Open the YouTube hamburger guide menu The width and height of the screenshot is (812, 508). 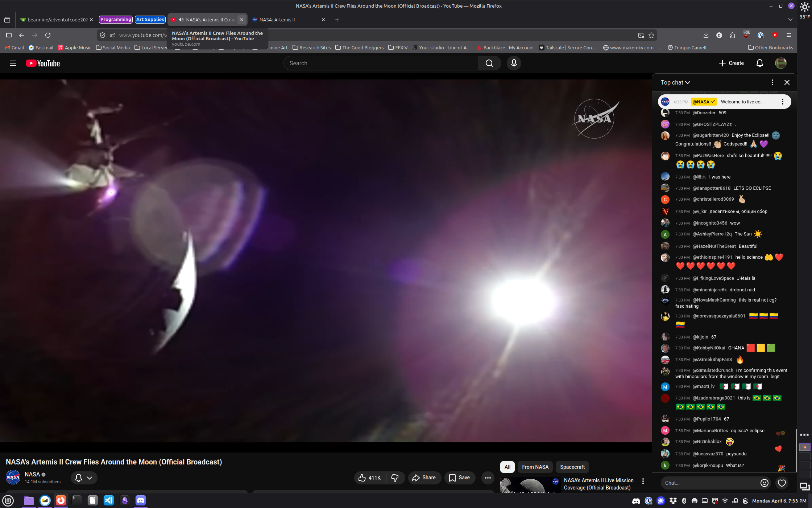click(x=13, y=63)
